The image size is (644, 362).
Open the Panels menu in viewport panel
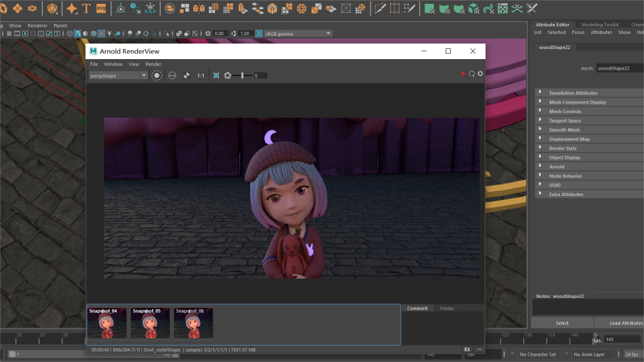coord(60,25)
